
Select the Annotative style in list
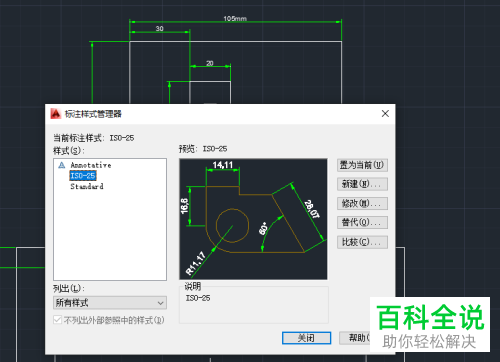pyautogui.click(x=91, y=165)
